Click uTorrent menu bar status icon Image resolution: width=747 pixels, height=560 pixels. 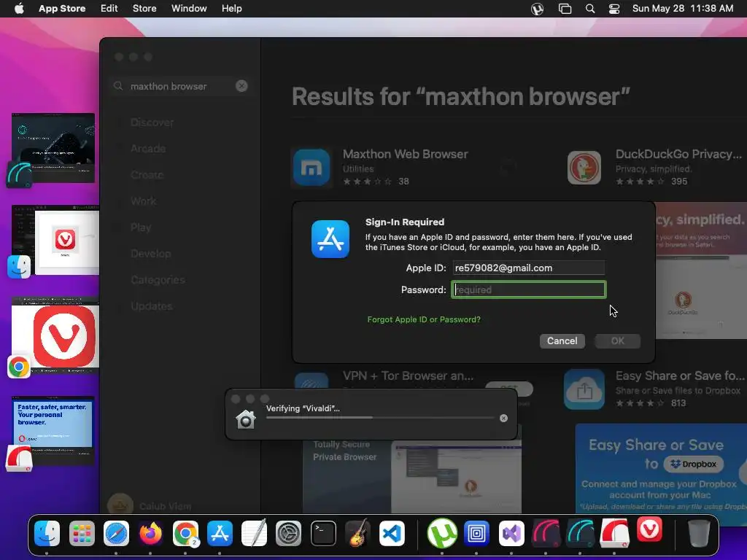[538, 9]
